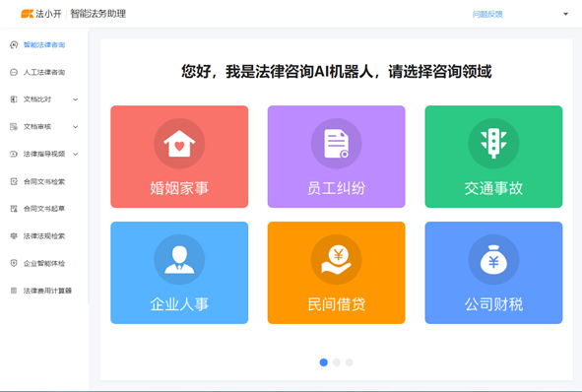Expand the 法律指导视频 submenu chevron

click(76, 154)
